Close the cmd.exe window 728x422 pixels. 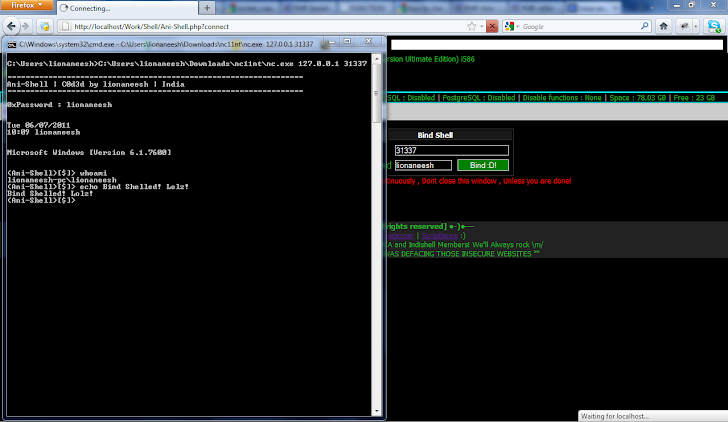[x=369, y=42]
